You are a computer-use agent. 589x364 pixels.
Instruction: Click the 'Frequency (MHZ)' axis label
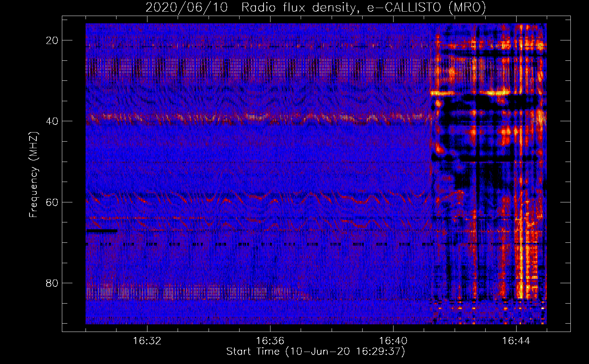click(33, 175)
